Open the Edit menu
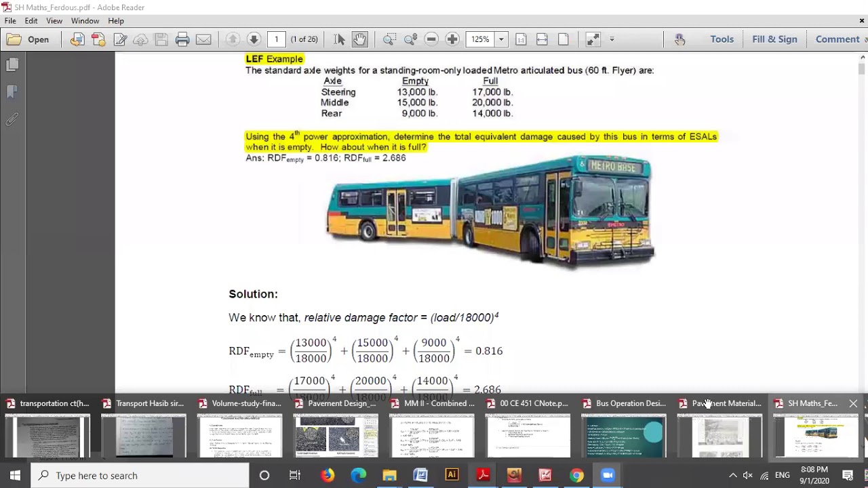 [x=31, y=21]
